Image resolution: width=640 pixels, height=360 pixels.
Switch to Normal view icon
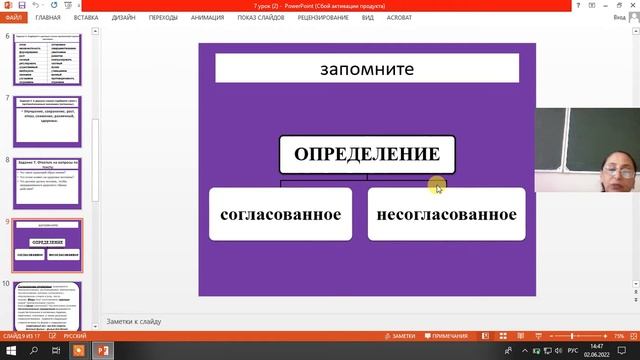485,336
